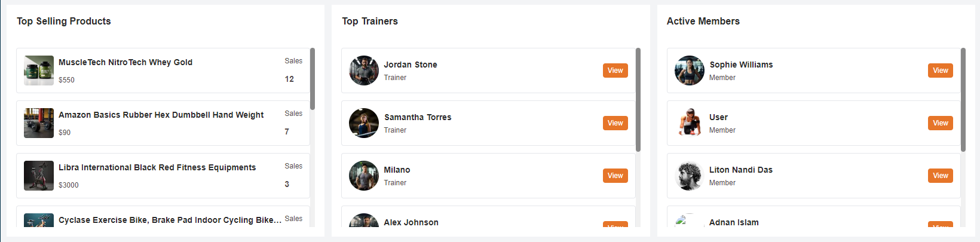Click the Top Selling Products scrollbar
Viewport: 980px width, 242px height.
(313, 79)
